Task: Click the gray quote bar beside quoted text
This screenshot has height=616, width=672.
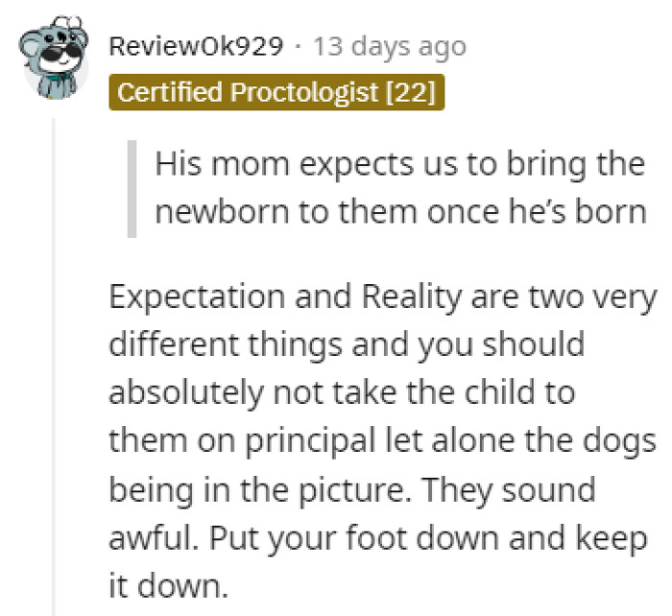Action: tap(132, 187)
